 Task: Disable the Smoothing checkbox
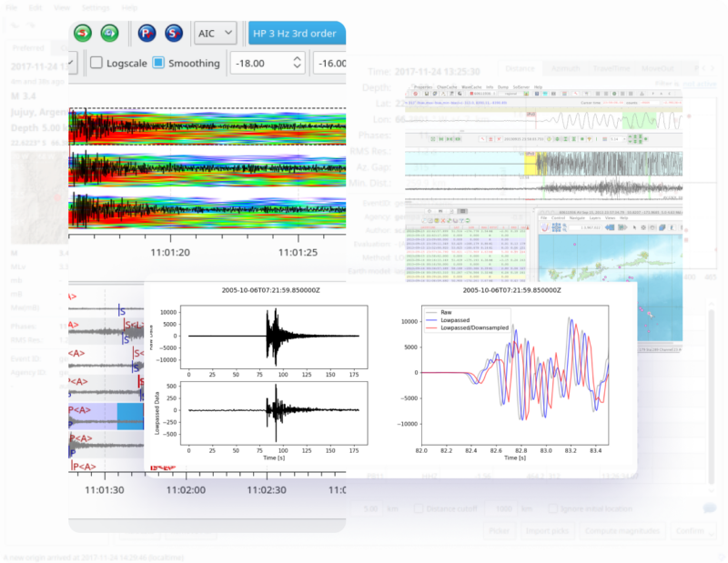coord(157,63)
